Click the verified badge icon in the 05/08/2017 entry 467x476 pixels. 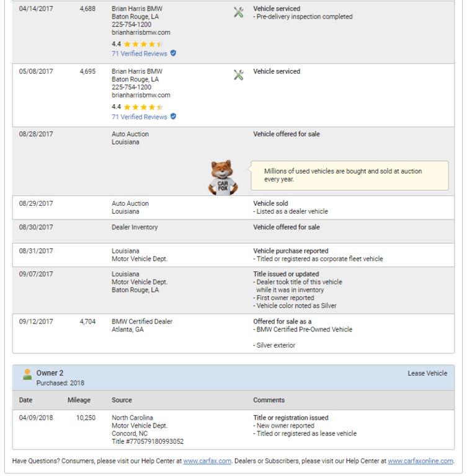tap(173, 117)
